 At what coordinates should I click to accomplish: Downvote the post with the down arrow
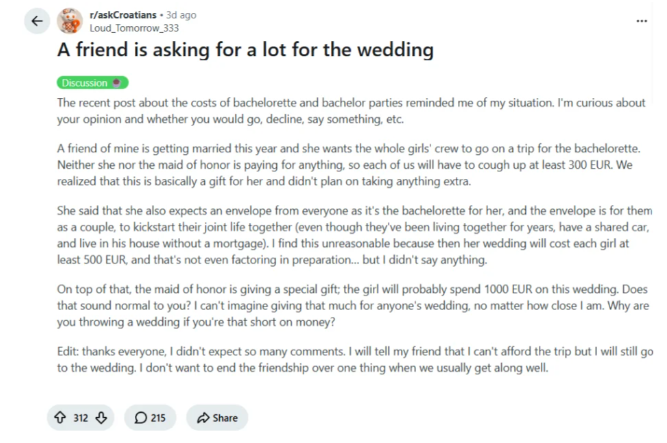(x=101, y=417)
